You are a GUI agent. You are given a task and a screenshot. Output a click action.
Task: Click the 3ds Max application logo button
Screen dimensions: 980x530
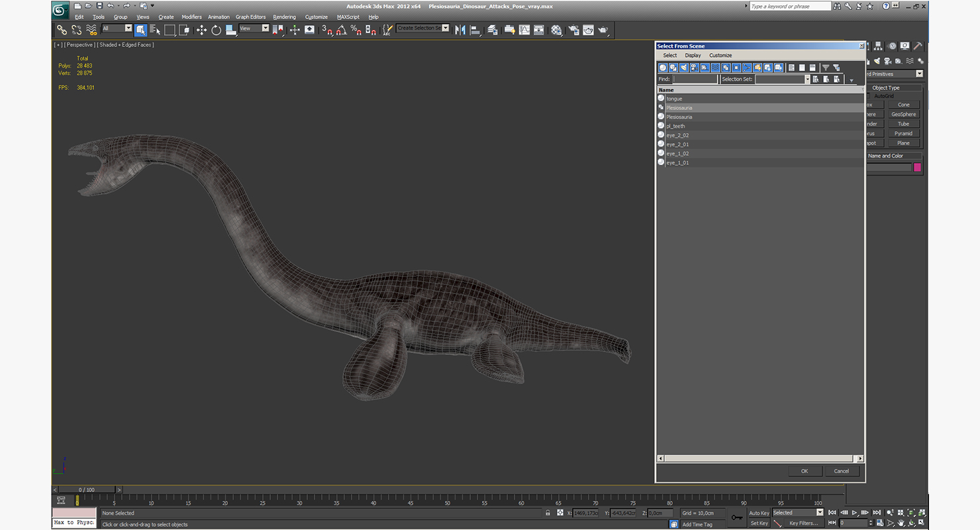pos(61,11)
